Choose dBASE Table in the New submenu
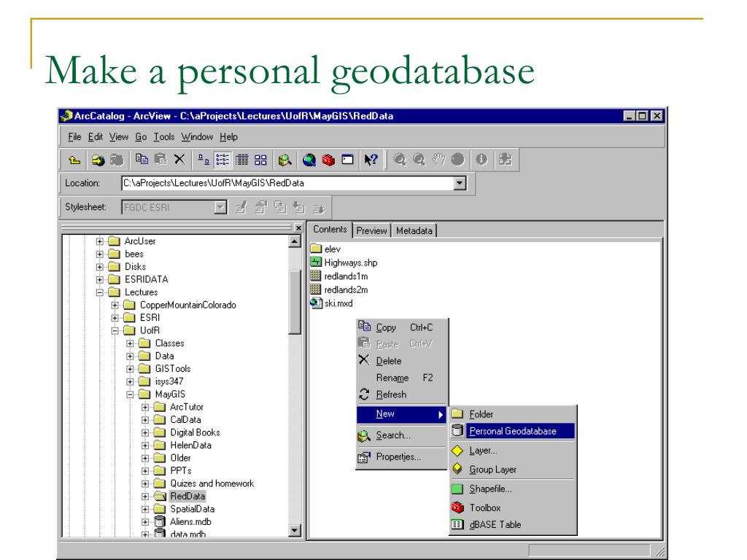 pyautogui.click(x=513, y=525)
